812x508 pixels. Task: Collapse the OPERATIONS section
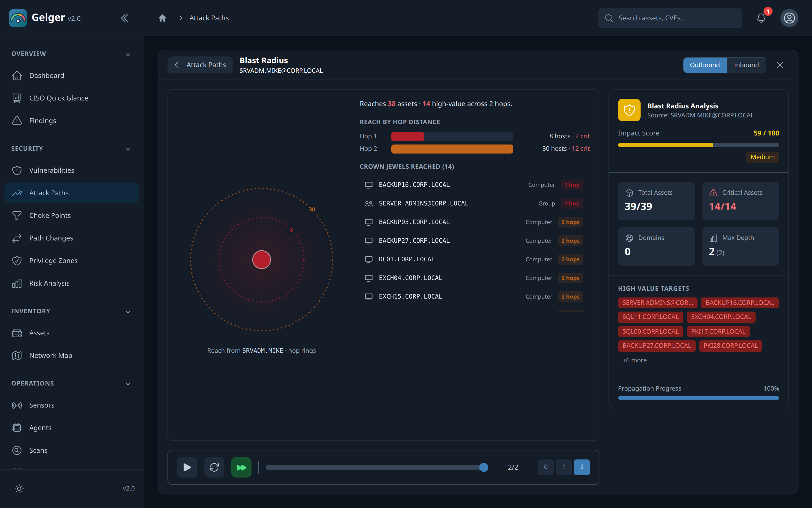pos(128,384)
